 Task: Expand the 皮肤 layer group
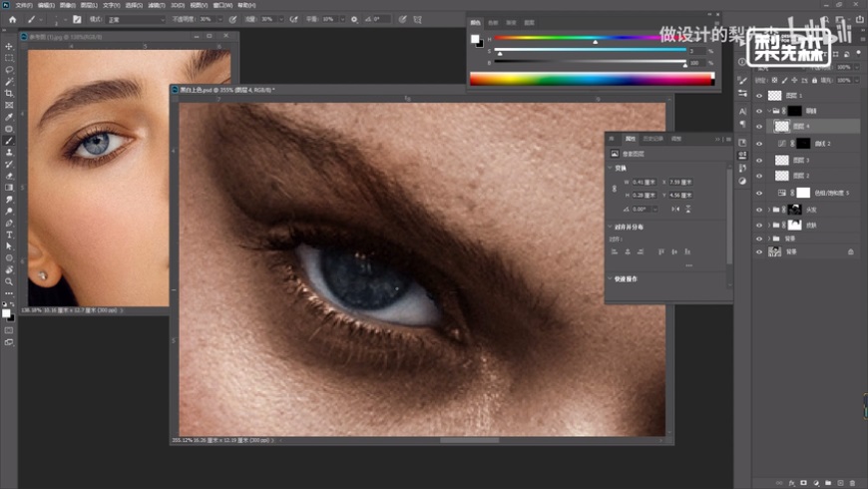(767, 225)
